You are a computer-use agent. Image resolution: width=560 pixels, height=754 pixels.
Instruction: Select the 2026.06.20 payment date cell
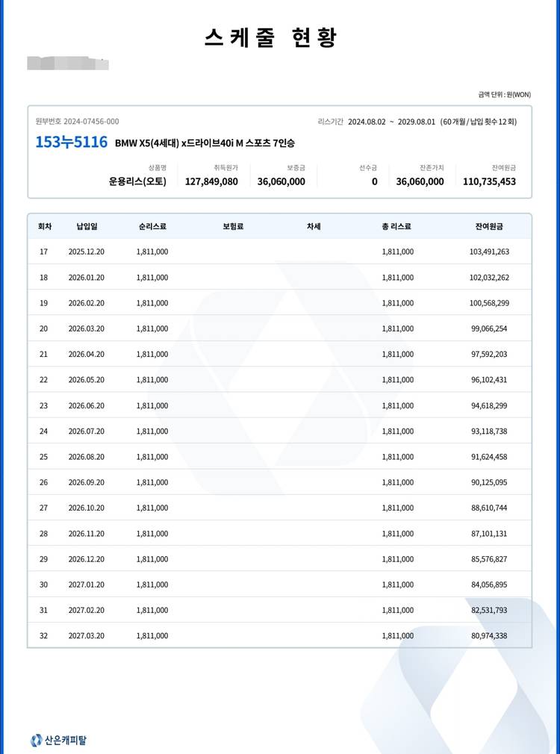(x=86, y=405)
